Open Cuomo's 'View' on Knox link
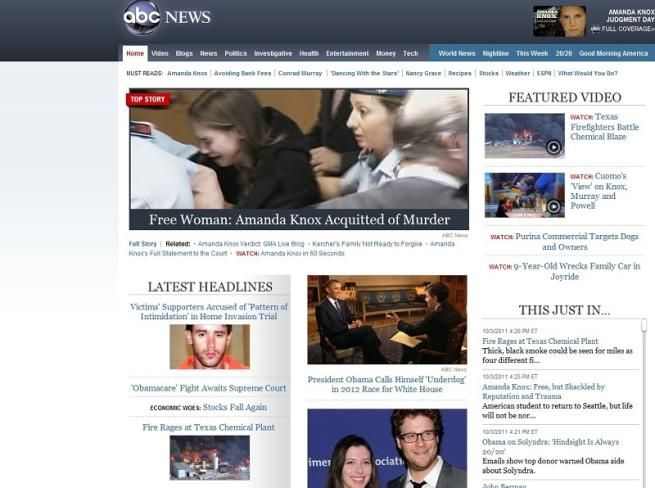655x488 pixels. point(598,191)
